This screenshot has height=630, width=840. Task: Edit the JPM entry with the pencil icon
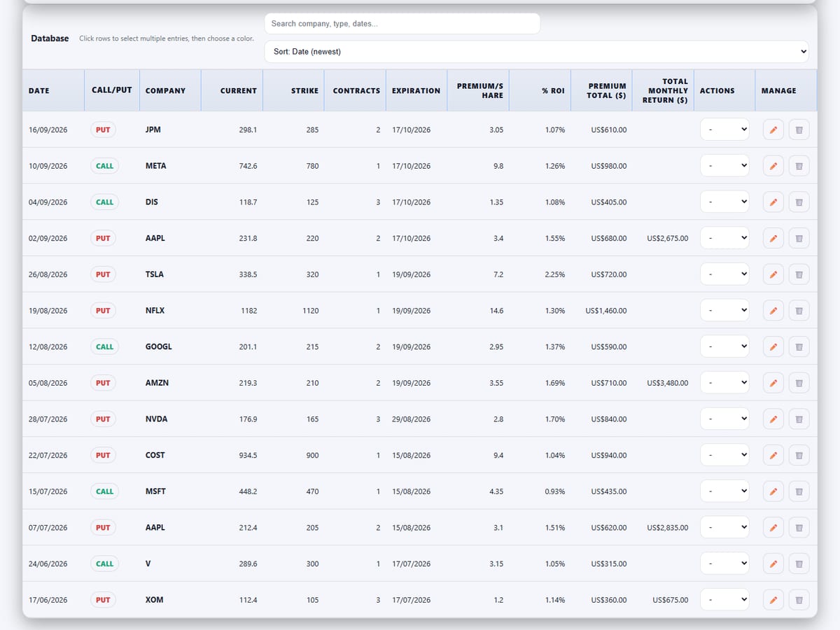pos(773,129)
